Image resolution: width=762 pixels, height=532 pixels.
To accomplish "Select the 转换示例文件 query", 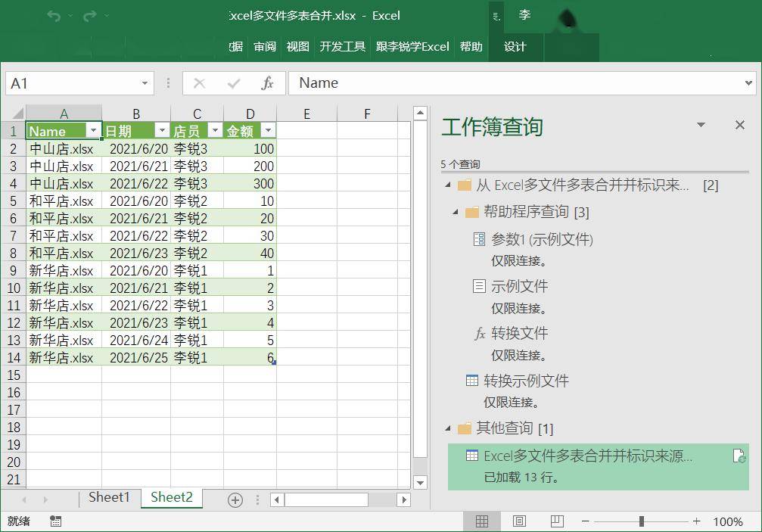I will pyautogui.click(x=526, y=381).
